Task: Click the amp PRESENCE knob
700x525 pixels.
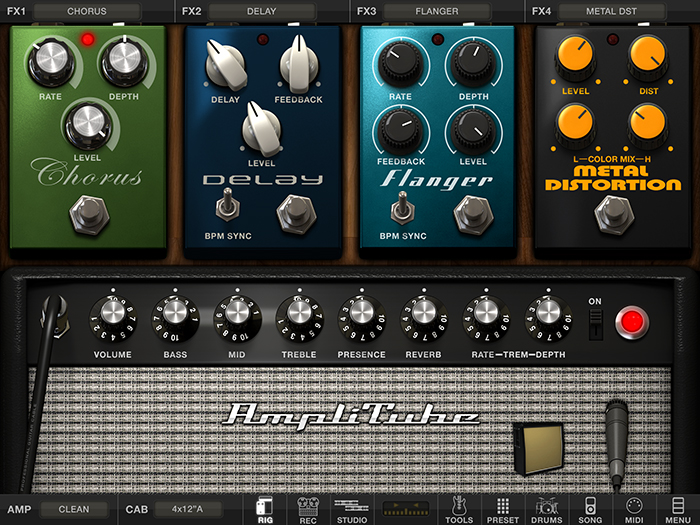Action: [362, 318]
